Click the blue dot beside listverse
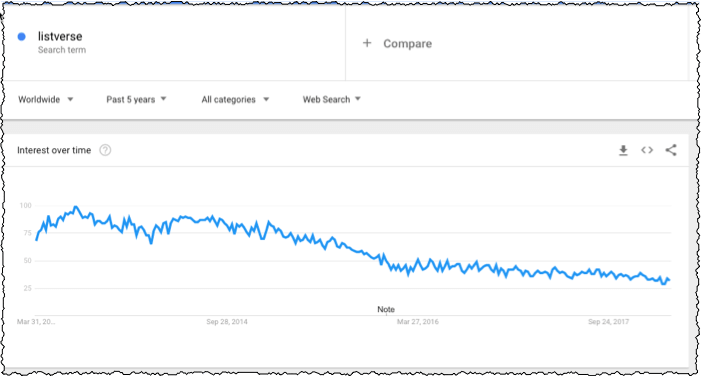 tap(21, 37)
